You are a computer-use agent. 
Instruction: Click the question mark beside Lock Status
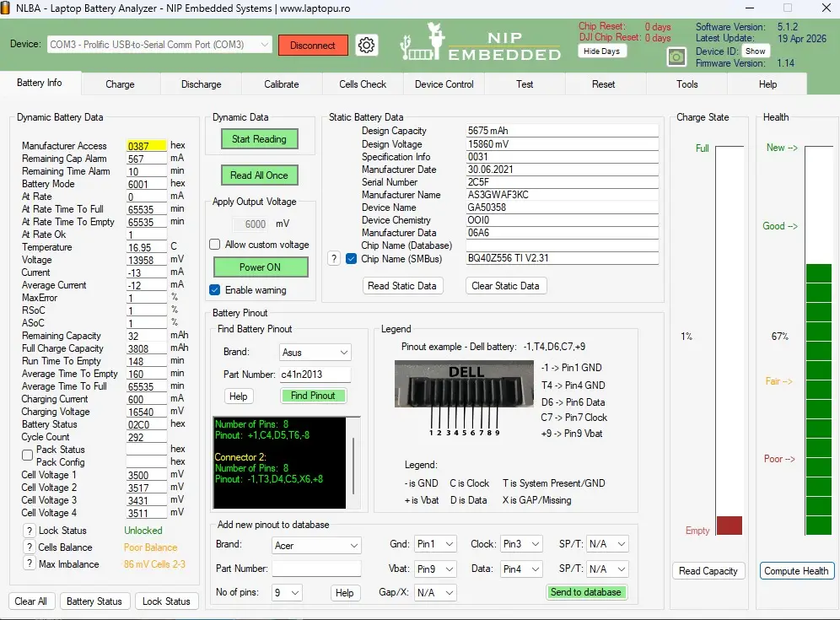[x=30, y=531]
